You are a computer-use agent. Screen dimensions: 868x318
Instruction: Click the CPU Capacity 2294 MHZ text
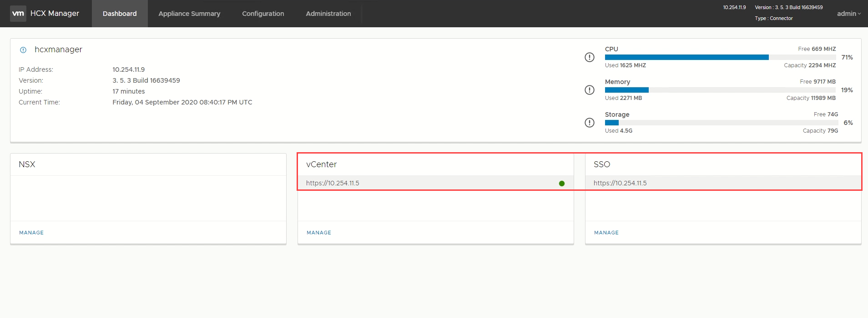[x=810, y=65]
